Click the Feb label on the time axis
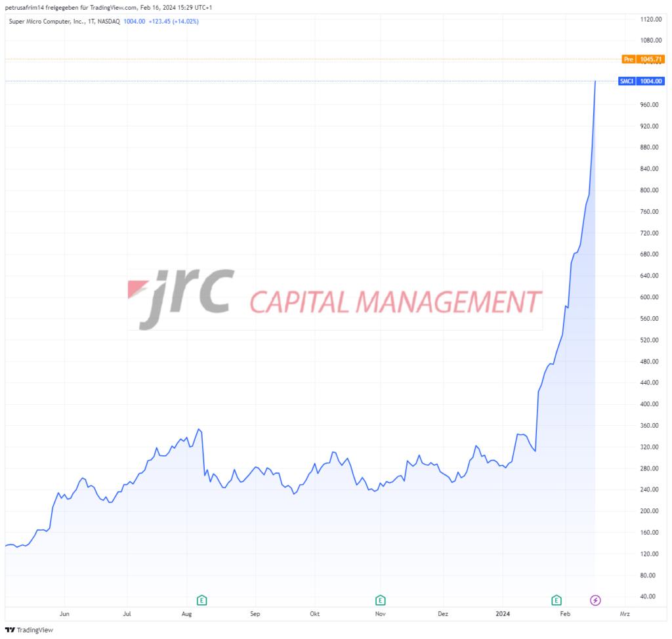The image size is (672, 639). [x=565, y=613]
